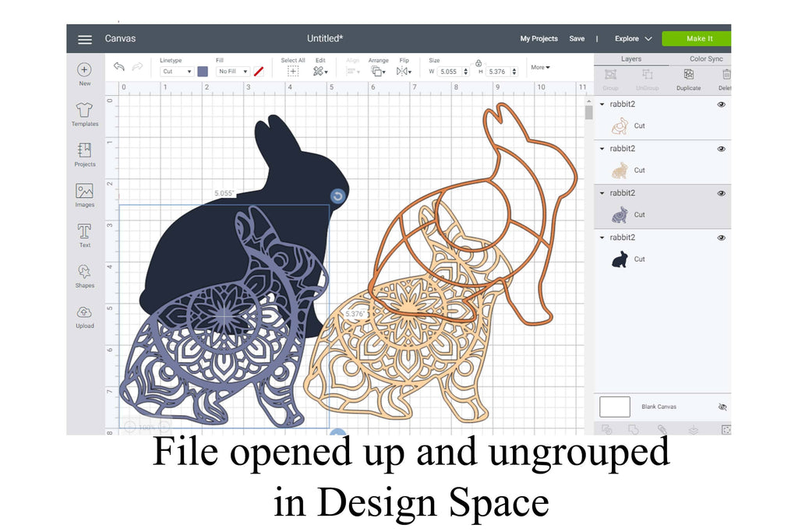Click the New project icon
The height and width of the screenshot is (532, 798).
click(84, 69)
